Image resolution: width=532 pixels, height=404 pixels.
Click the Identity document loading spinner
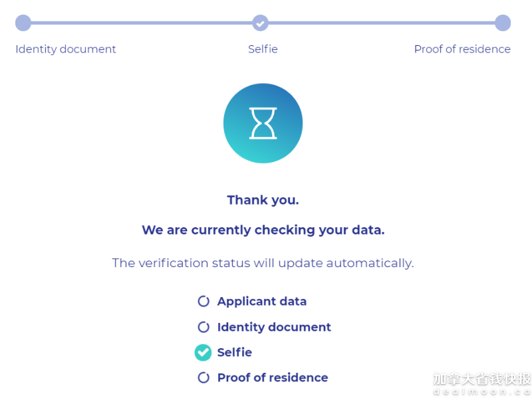pos(203,327)
